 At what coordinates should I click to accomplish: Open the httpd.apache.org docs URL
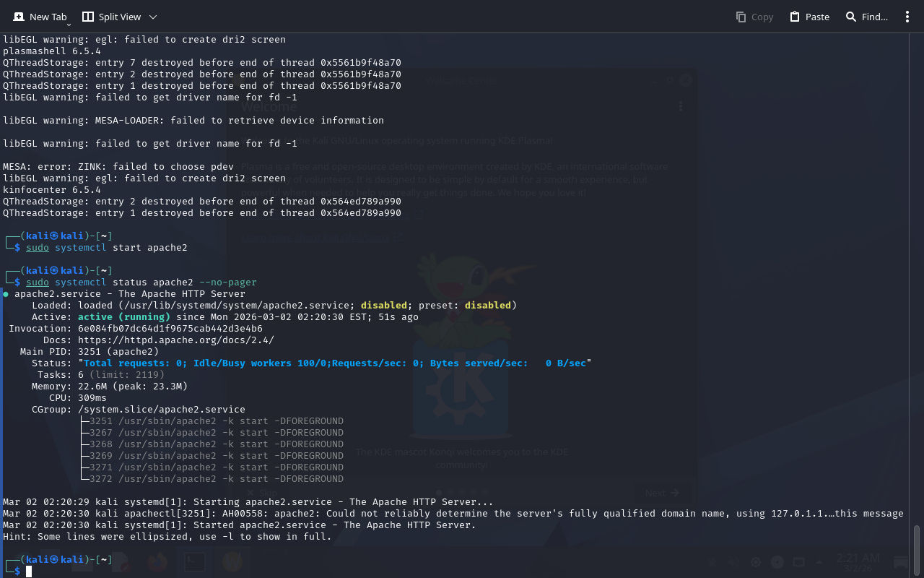(x=175, y=340)
